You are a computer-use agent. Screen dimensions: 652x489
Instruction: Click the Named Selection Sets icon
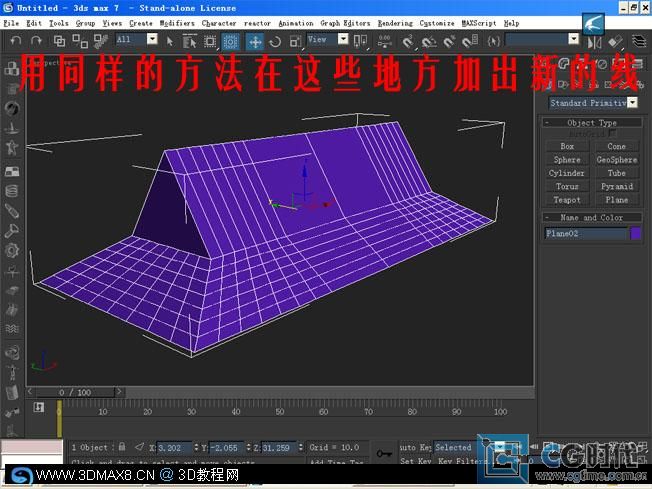[x=494, y=41]
